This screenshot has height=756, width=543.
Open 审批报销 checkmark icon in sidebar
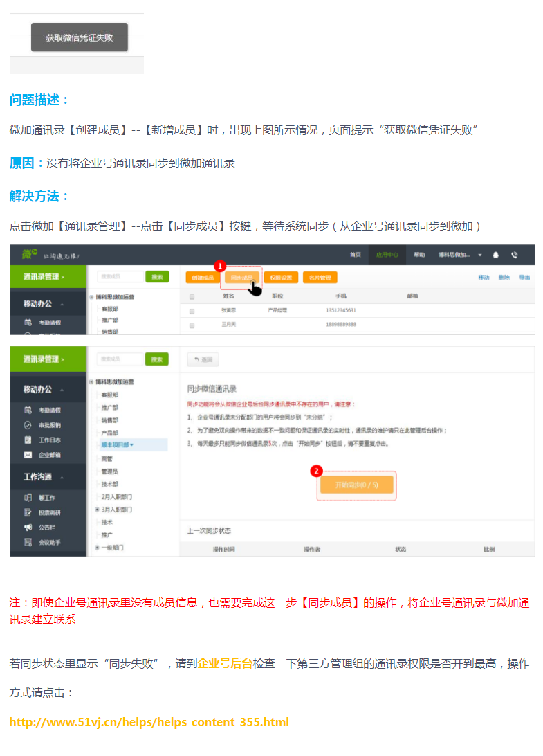point(28,425)
